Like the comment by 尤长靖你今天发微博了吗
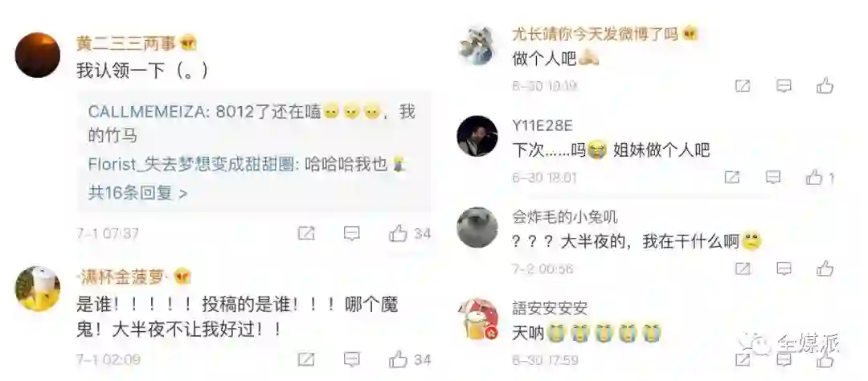 click(825, 85)
